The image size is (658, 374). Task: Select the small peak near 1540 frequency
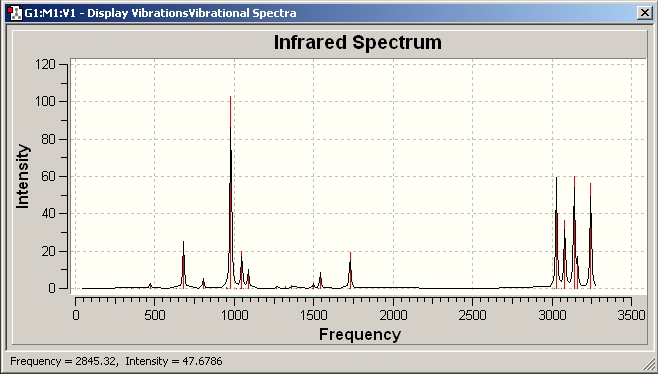[321, 280]
